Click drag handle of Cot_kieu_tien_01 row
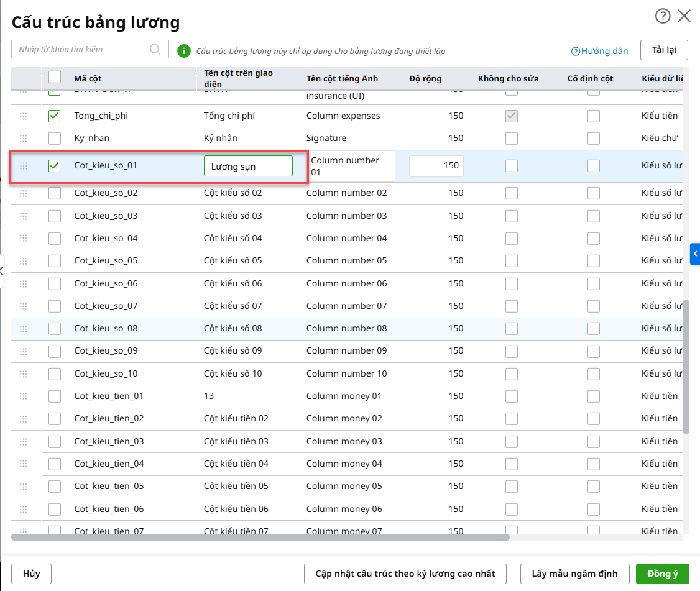This screenshot has width=700, height=591. [x=24, y=396]
